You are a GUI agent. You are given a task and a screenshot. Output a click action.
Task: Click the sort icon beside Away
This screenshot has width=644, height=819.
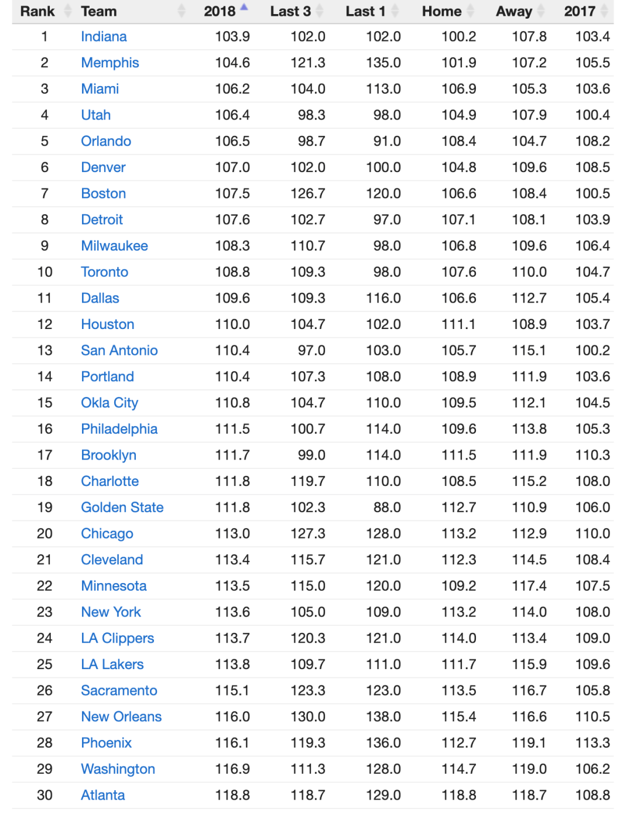click(539, 11)
